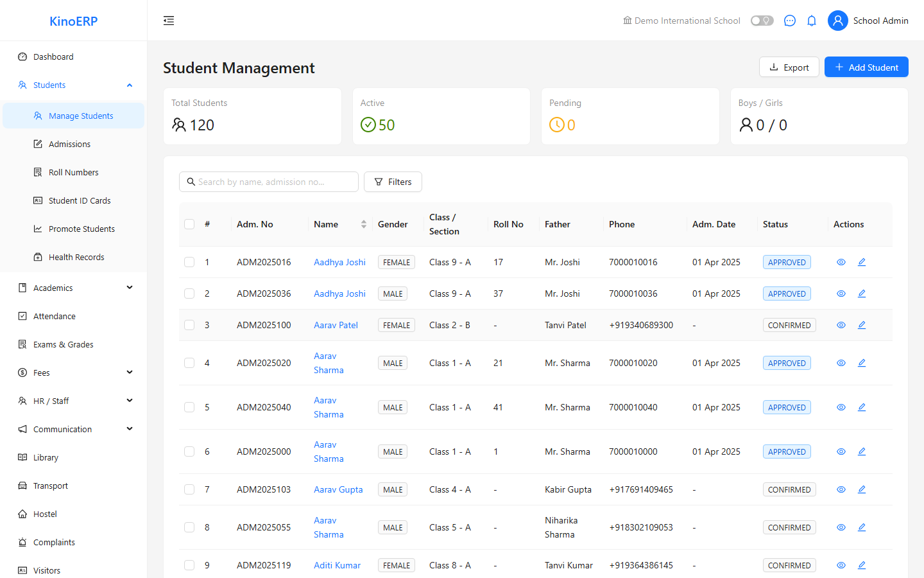This screenshot has width=924, height=578.
Task: View details for ADM2025036 eye icon
Action: coord(841,293)
